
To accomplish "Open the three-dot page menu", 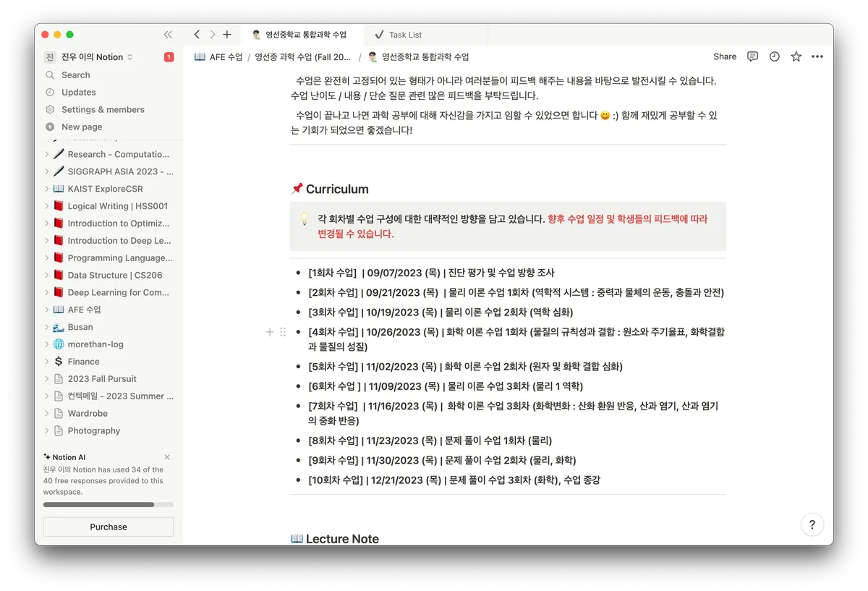I will [x=817, y=56].
